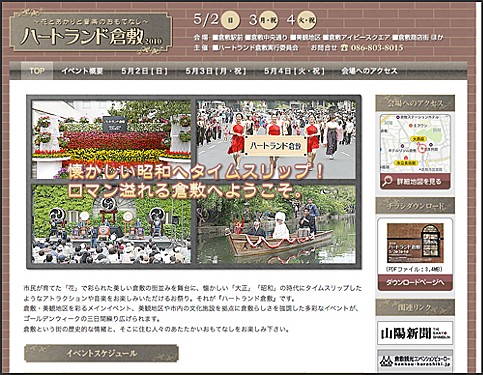Go to the 5月2日[日] schedule tab
Image resolution: width=483 pixels, height=375 pixels.
(144, 71)
